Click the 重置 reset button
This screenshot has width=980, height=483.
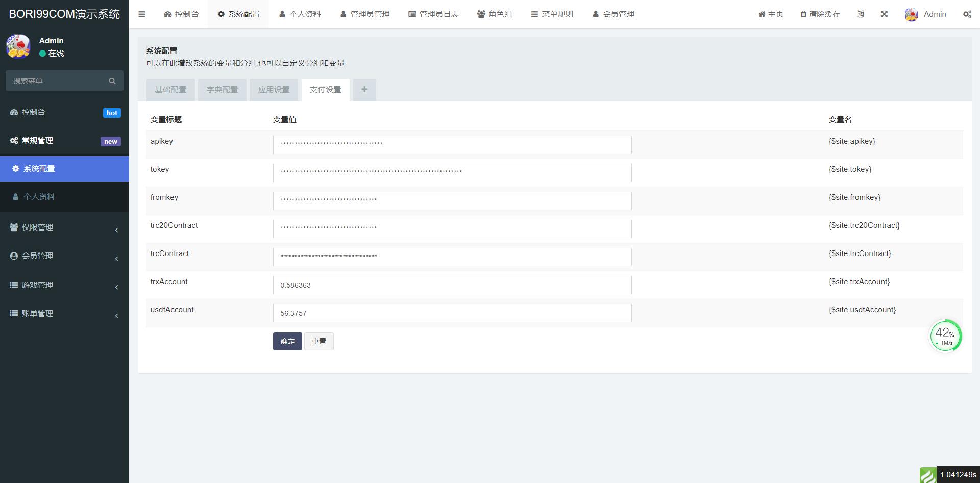coord(319,341)
